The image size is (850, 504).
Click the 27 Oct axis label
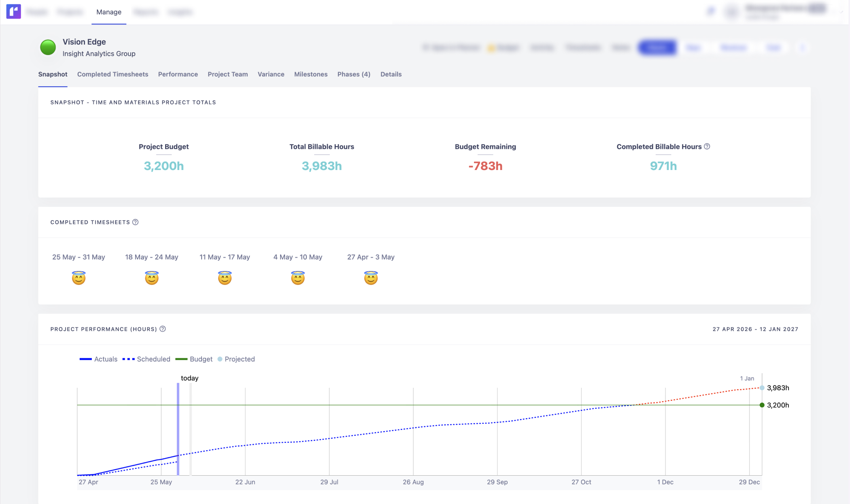coord(581,482)
